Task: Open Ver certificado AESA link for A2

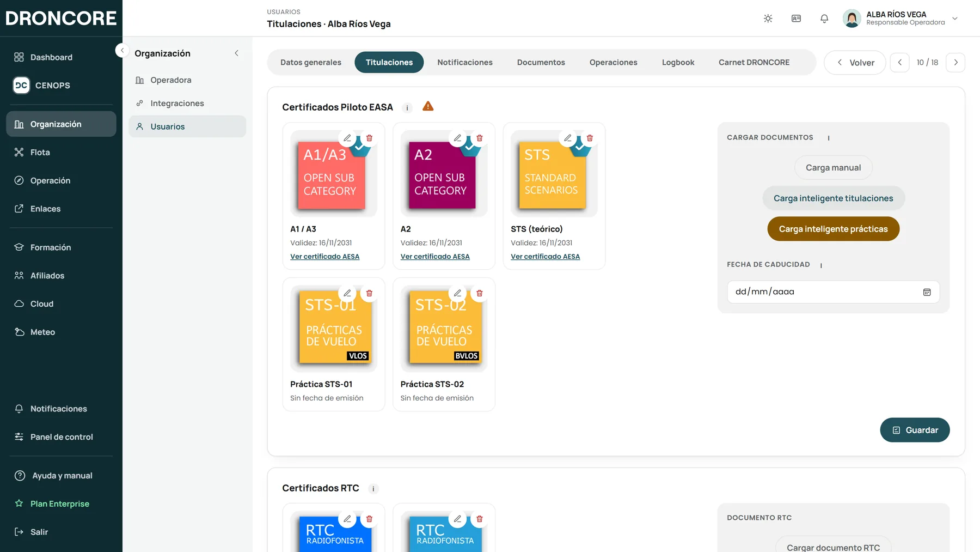Action: pos(435,257)
